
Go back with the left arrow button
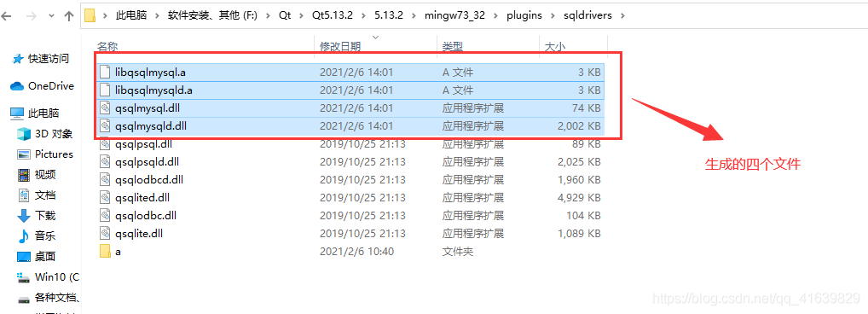point(6,16)
